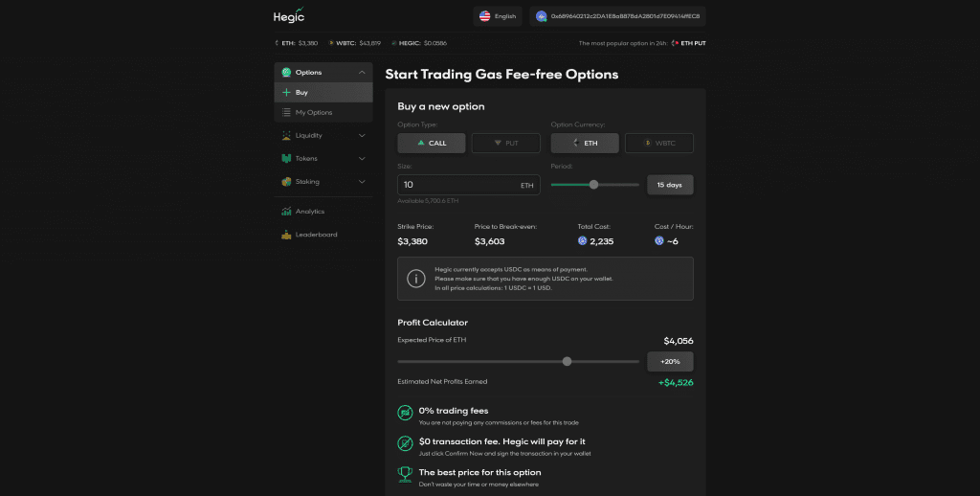Expand the Liquidity section chevron
980x496 pixels.
pos(362,135)
